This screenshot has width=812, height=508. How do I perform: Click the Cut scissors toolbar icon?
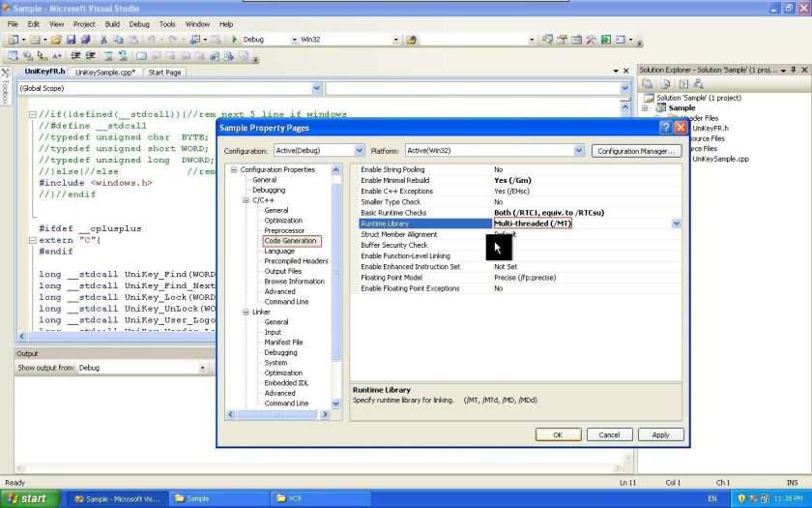point(103,40)
